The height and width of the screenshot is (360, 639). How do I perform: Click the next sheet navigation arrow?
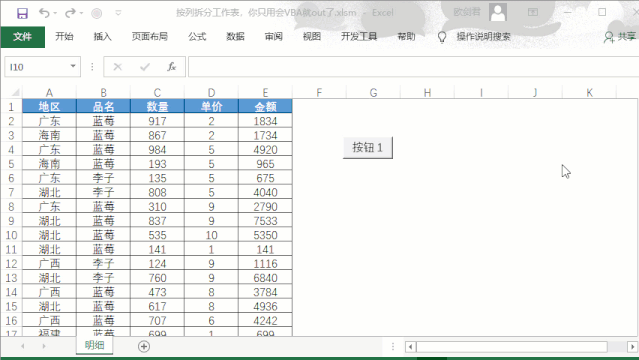coord(44,346)
